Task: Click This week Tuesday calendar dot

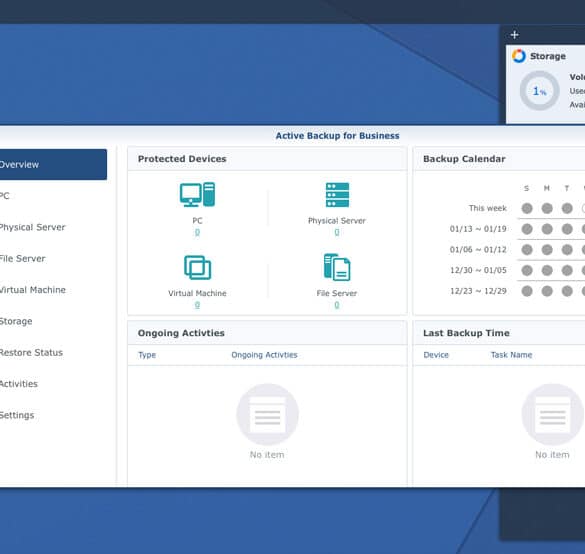Action: click(x=567, y=208)
